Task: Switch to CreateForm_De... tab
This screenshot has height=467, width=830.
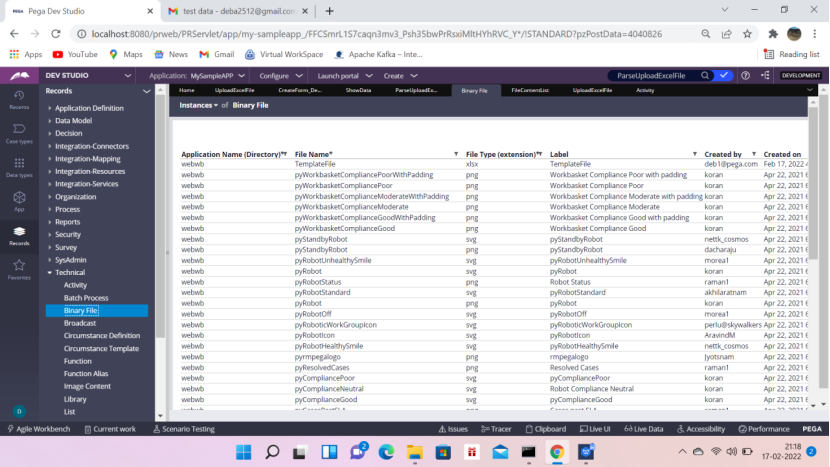Action: click(x=300, y=90)
